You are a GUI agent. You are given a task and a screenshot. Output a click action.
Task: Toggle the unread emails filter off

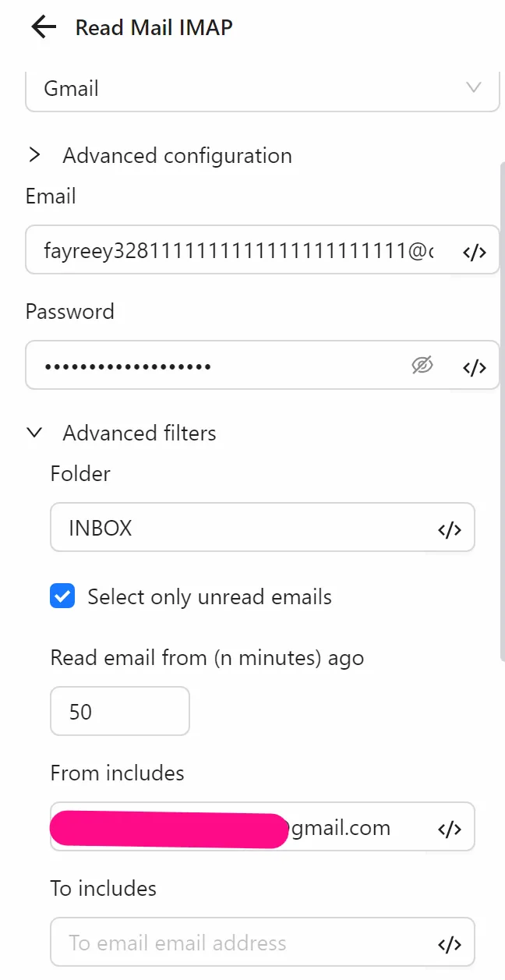[x=62, y=596]
